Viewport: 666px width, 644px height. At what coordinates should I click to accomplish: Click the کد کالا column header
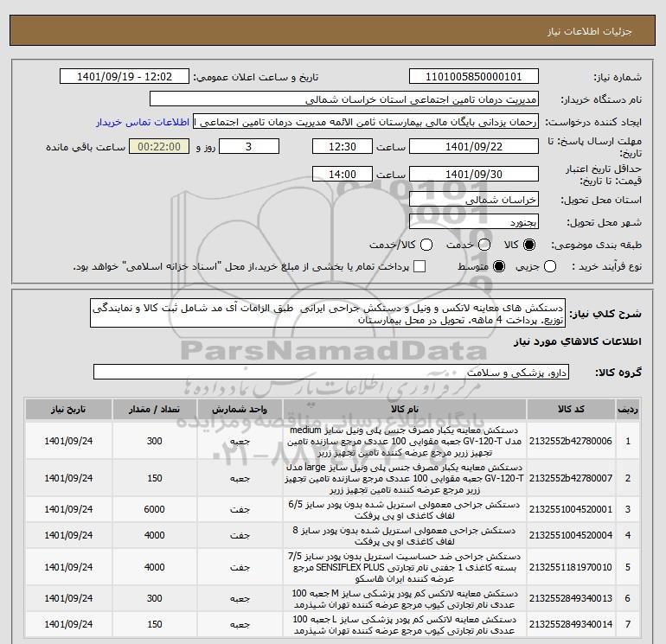click(x=571, y=409)
